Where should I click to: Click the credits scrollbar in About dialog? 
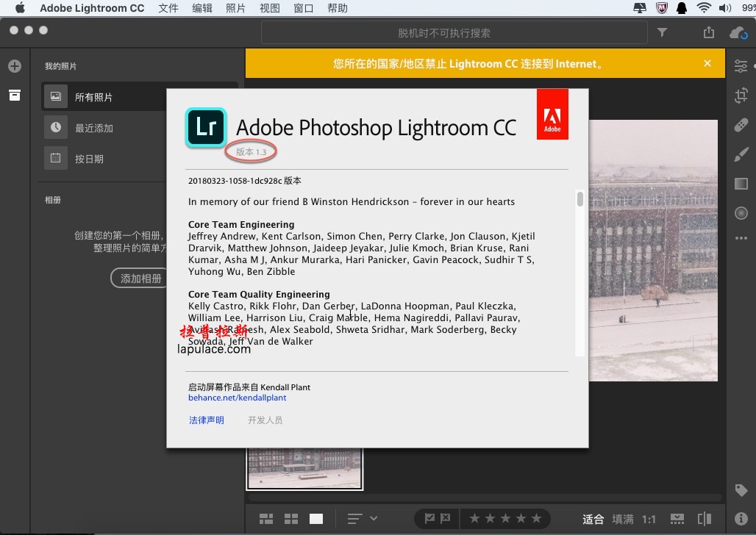[580, 198]
